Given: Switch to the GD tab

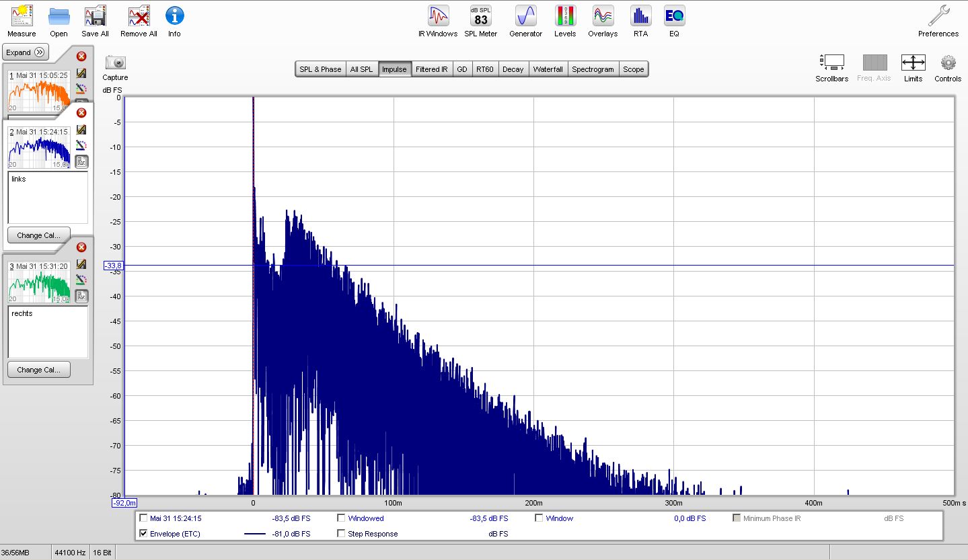Looking at the screenshot, I should coord(462,69).
